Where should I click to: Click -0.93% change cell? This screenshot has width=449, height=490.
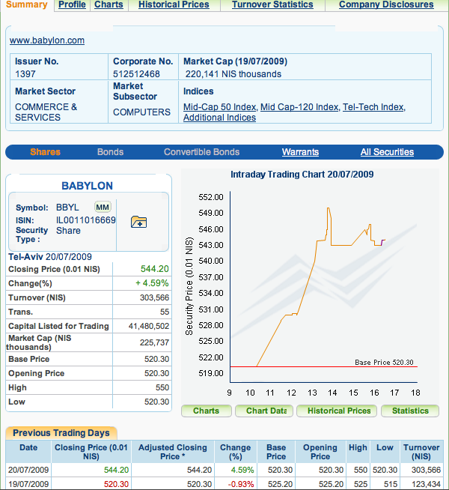click(241, 484)
